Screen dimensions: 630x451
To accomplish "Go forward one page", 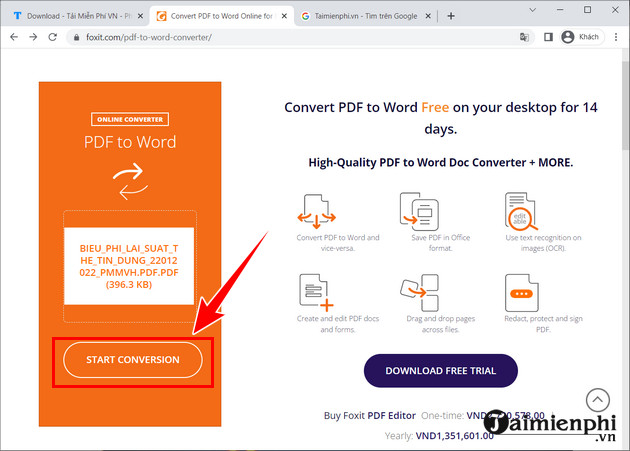I will 33,37.
